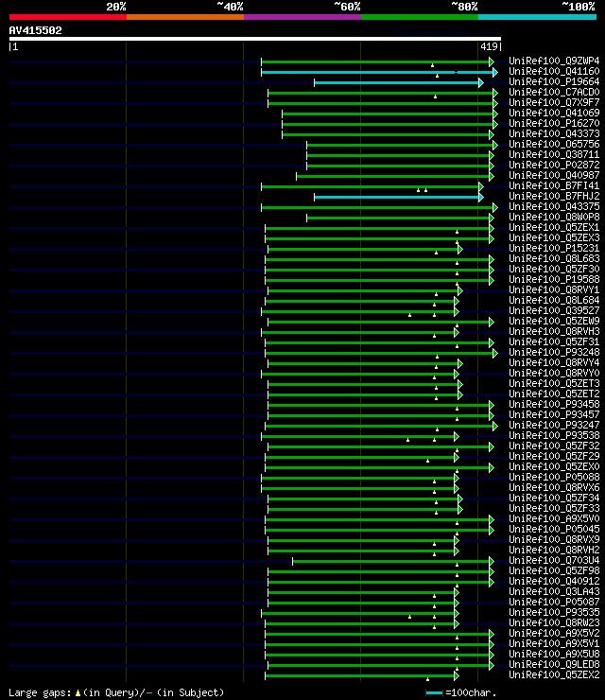The image size is (605, 700).
Task: Open the UniRef100_Q43373 hit link
Action: (x=554, y=133)
